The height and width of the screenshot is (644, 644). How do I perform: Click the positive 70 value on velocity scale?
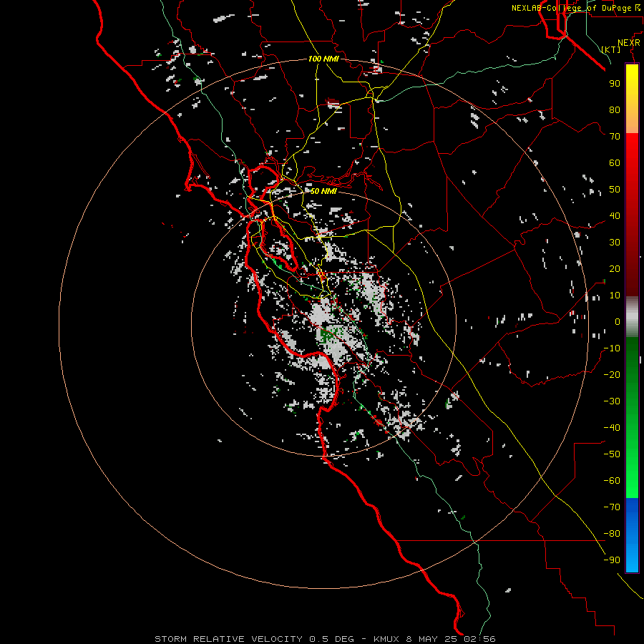click(615, 137)
